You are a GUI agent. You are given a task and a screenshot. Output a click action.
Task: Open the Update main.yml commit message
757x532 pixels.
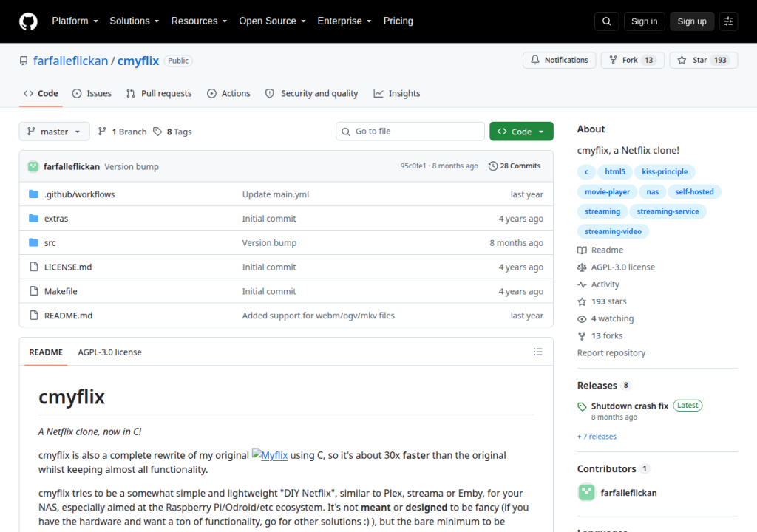276,194
